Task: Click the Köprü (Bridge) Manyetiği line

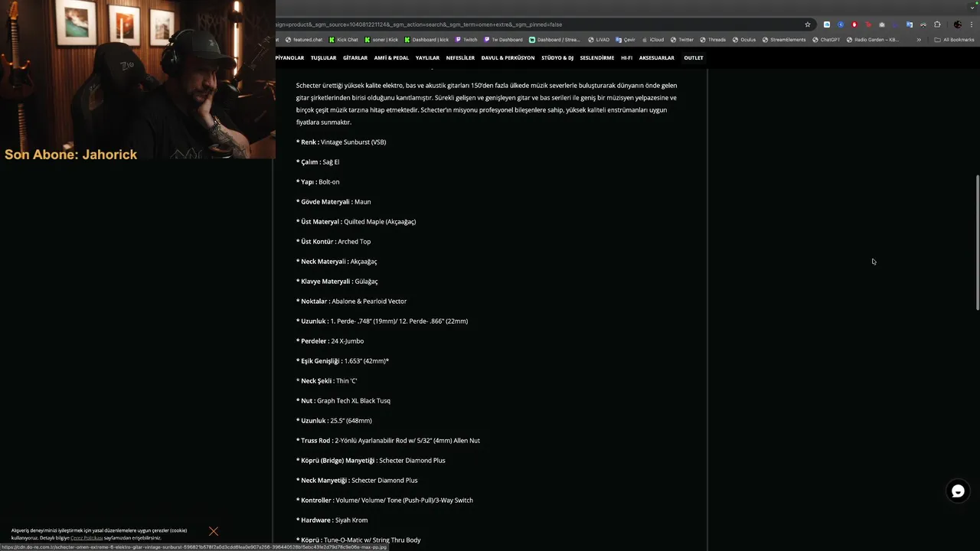Action: [371, 461]
